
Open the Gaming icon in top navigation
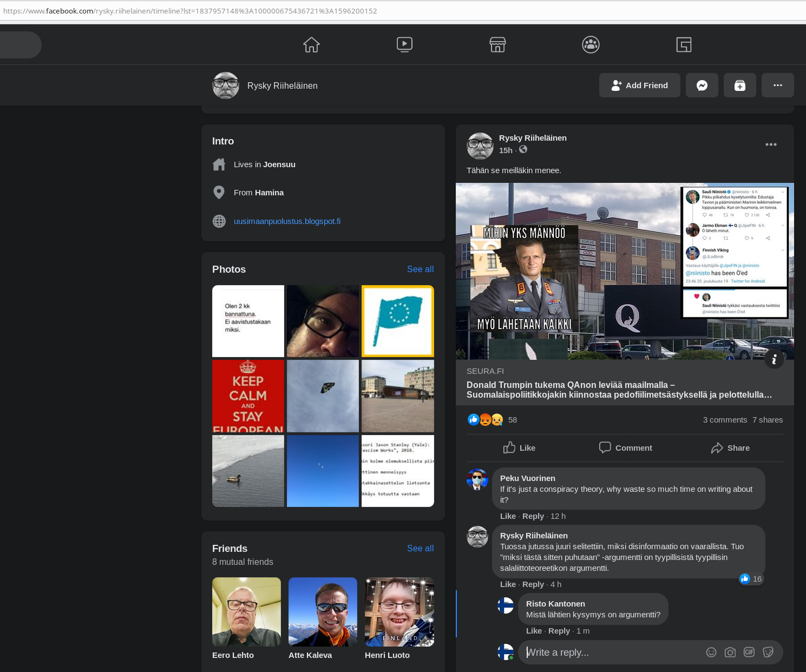coord(684,44)
